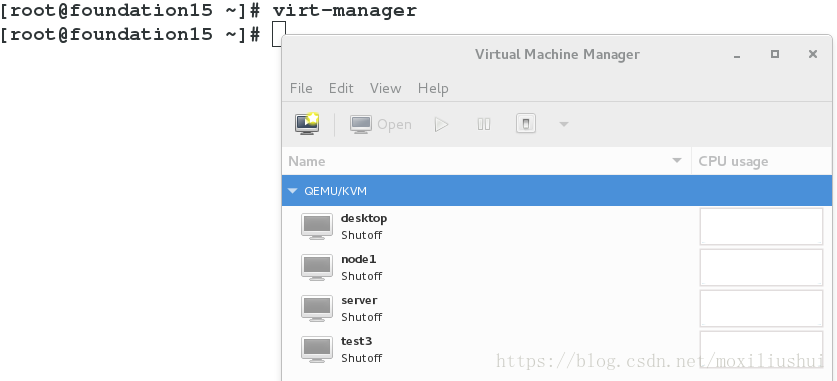Minimize the Virtual Machine Manager window
This screenshot has height=381, width=837.
[x=737, y=55]
